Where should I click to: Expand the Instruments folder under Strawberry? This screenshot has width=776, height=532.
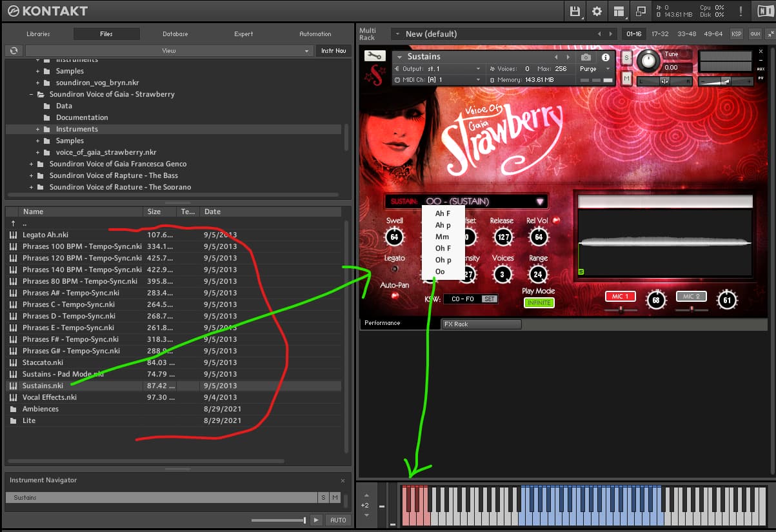tap(38, 129)
